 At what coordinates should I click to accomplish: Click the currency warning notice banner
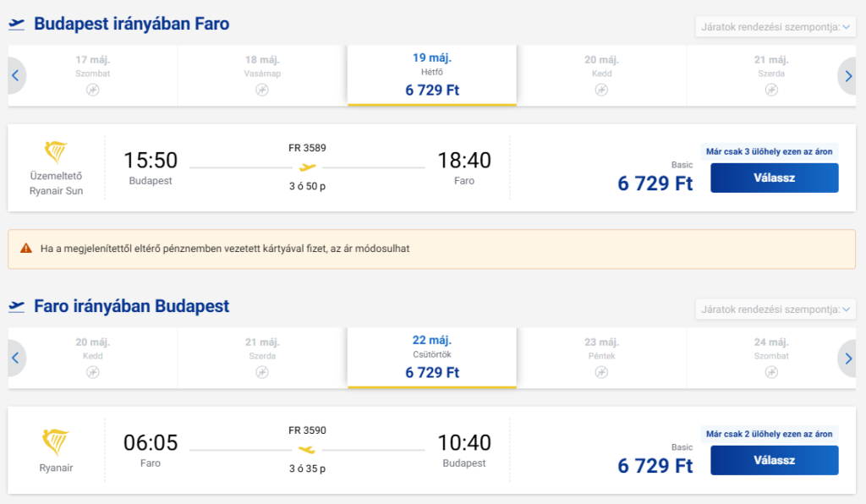(x=432, y=249)
